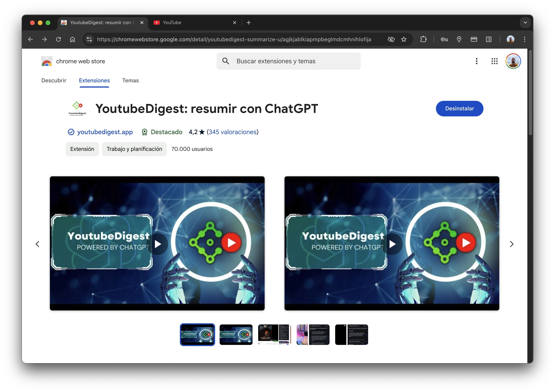555x392 pixels.
Task: Close the YouTube tab
Action: (x=234, y=22)
